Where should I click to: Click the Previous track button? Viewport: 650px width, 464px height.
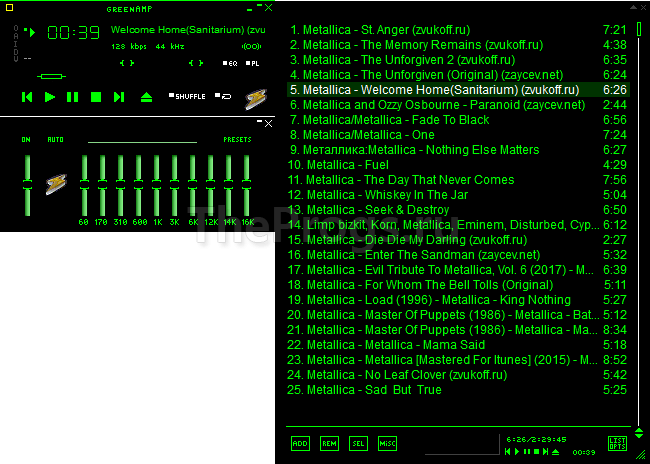coord(27,97)
